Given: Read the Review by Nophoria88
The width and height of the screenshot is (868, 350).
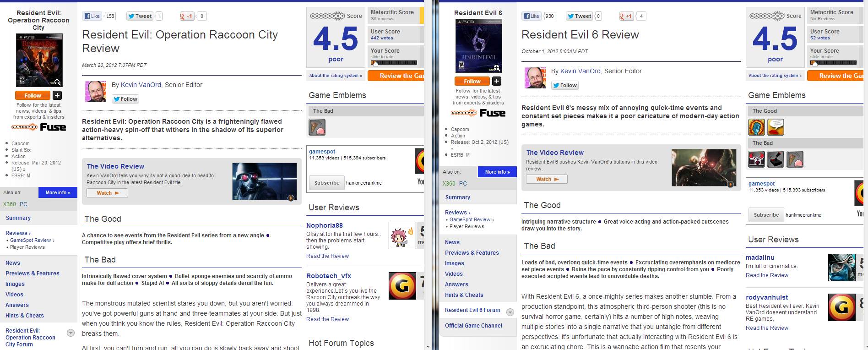Looking at the screenshot, I should [x=327, y=256].
